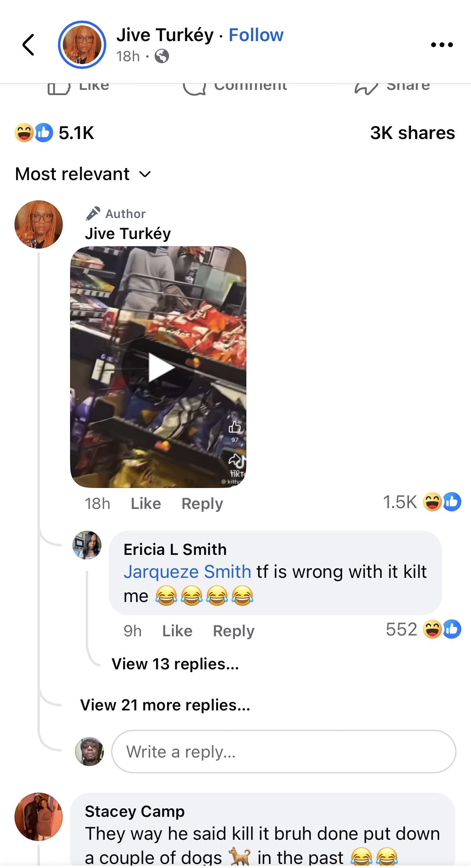Reply to Jive Turkéy's video comment

click(x=202, y=504)
